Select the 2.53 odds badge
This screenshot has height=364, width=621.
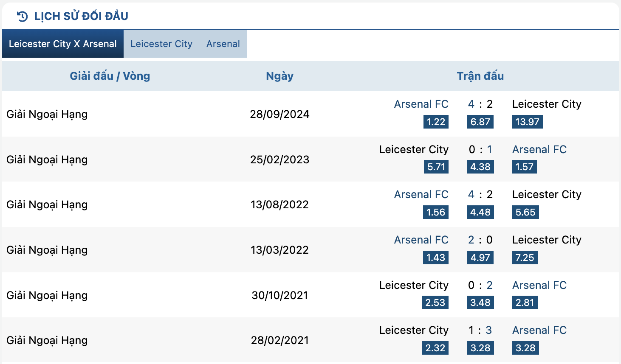click(435, 302)
